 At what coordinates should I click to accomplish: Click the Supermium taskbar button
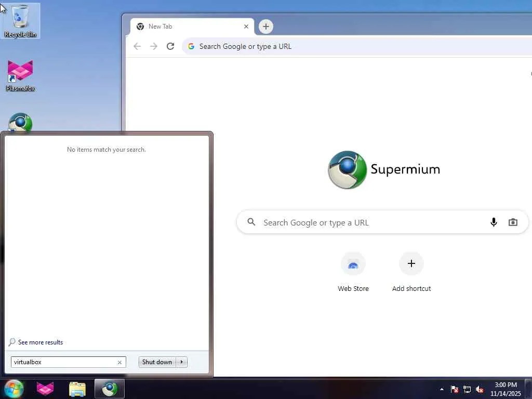coord(110,389)
